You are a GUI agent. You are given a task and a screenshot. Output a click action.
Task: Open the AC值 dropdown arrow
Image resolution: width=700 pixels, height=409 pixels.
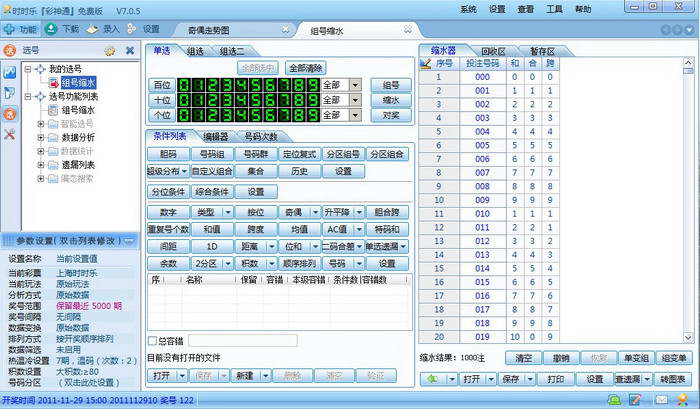pos(359,229)
